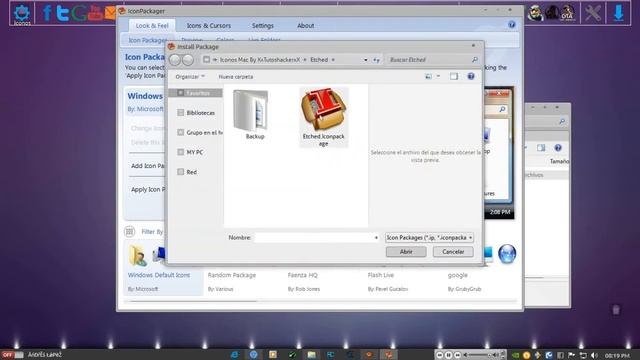Screen dimensions: 640x360
Task: Open the Iconos gear launcher on desktop dock
Action: pyautogui.click(x=22, y=14)
